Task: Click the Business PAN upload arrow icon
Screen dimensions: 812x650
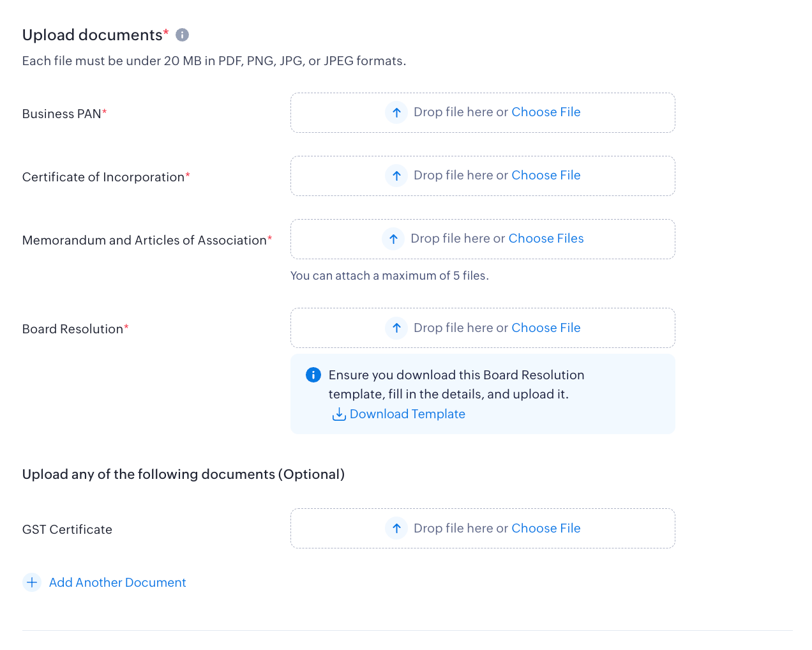Action: pos(396,112)
